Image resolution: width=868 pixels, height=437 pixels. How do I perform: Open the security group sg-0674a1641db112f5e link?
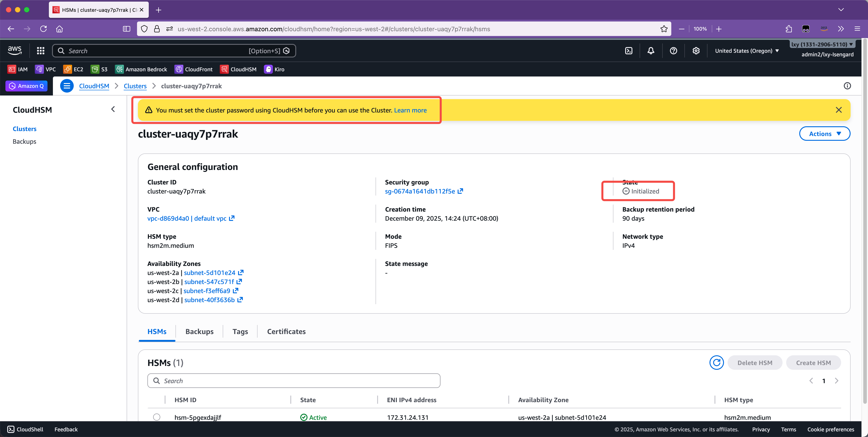tap(420, 191)
